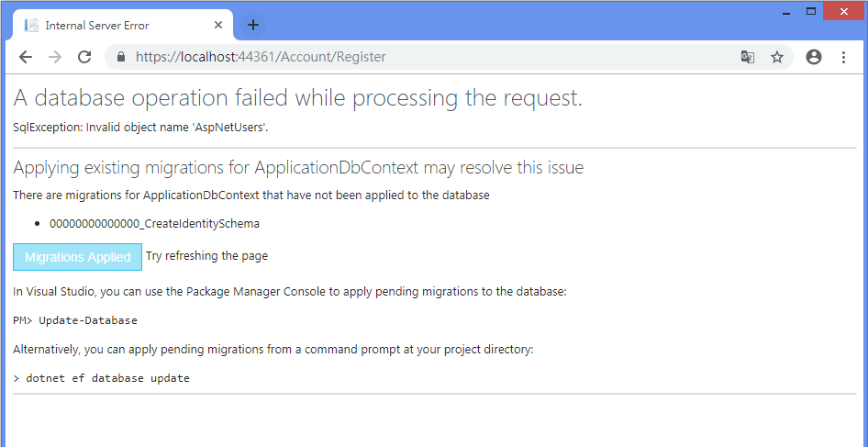868x447 pixels.
Task: Open Chrome three-dot menu
Action: pyautogui.click(x=843, y=57)
